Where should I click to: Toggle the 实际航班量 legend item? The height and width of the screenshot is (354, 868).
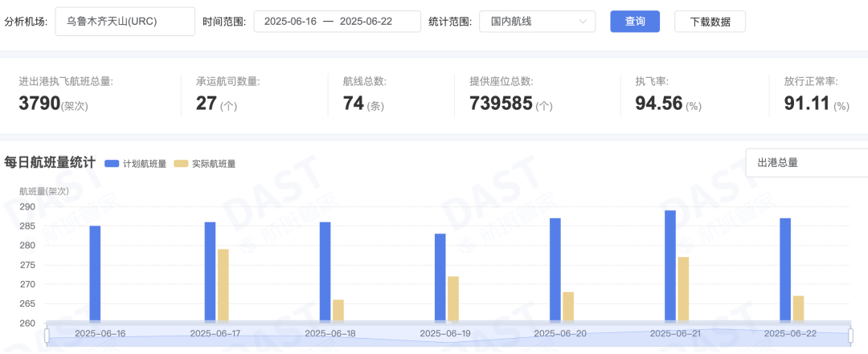(205, 164)
